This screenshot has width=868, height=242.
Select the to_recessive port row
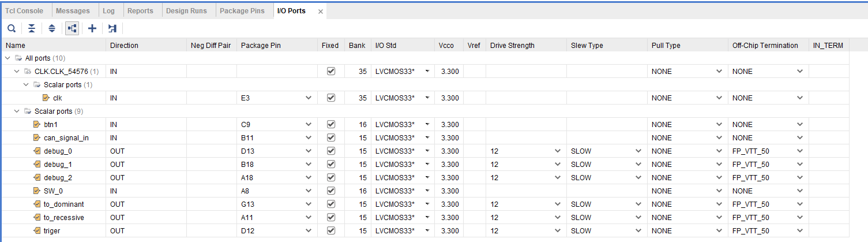(434, 217)
